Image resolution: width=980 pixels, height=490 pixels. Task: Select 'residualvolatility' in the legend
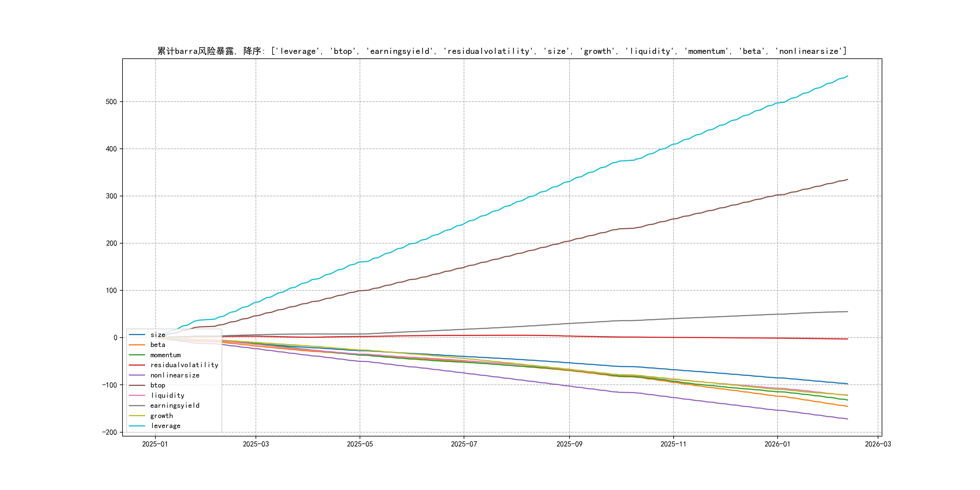point(184,365)
